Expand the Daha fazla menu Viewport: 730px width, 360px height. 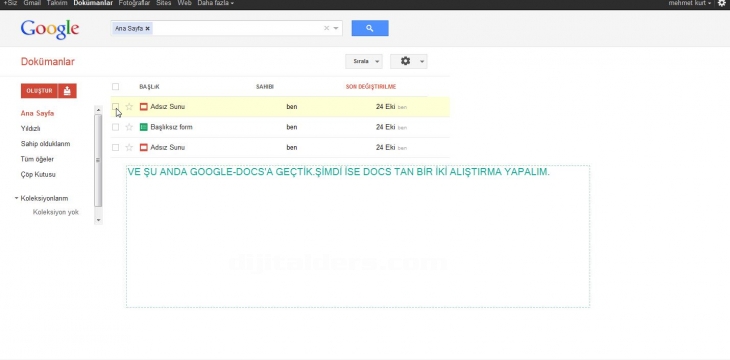tap(215, 3)
